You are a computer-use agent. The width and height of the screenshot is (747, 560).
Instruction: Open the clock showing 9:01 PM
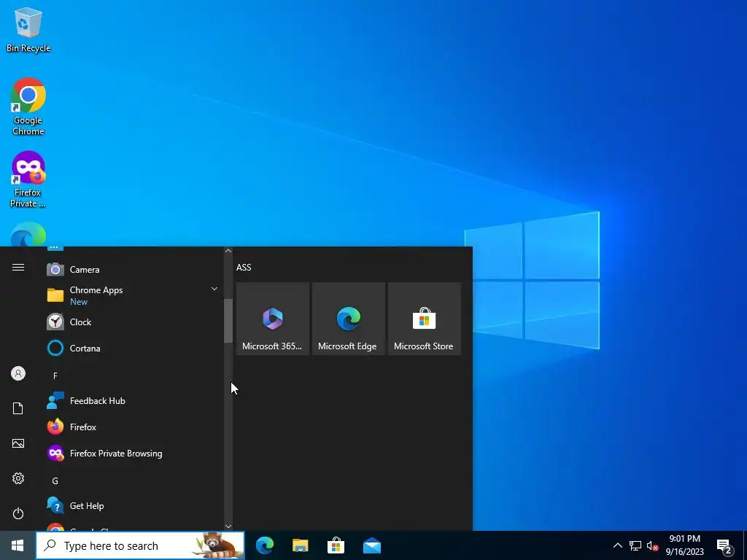(684, 545)
